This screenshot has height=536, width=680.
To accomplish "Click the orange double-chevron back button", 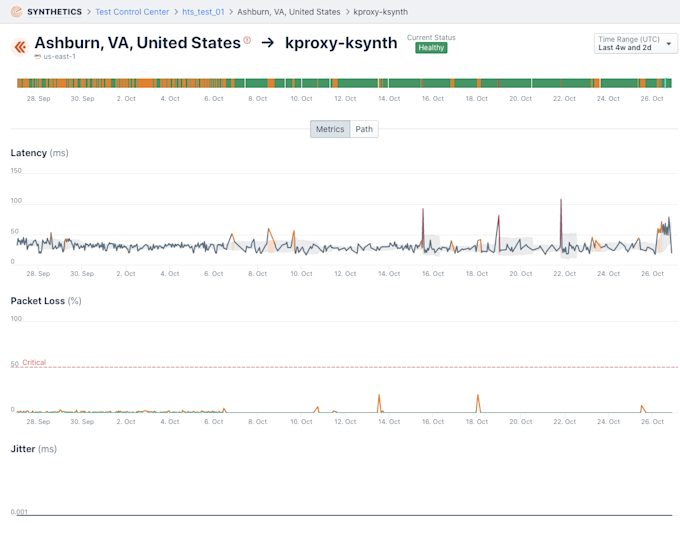I will point(20,47).
